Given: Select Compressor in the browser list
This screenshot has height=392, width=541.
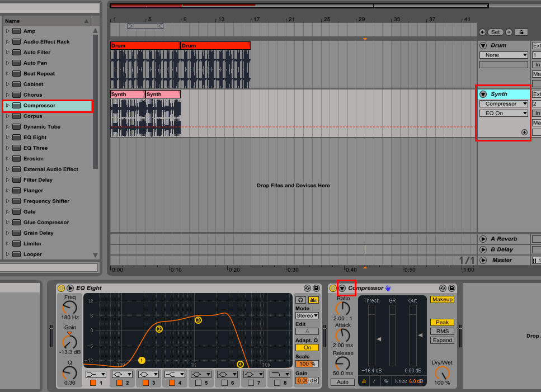Looking at the screenshot, I should click(48, 106).
